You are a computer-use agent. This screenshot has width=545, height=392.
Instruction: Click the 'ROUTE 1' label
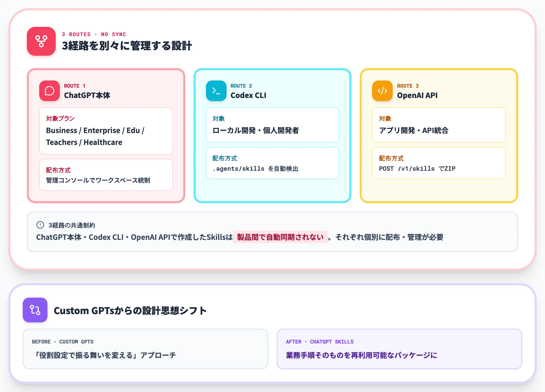click(x=75, y=86)
